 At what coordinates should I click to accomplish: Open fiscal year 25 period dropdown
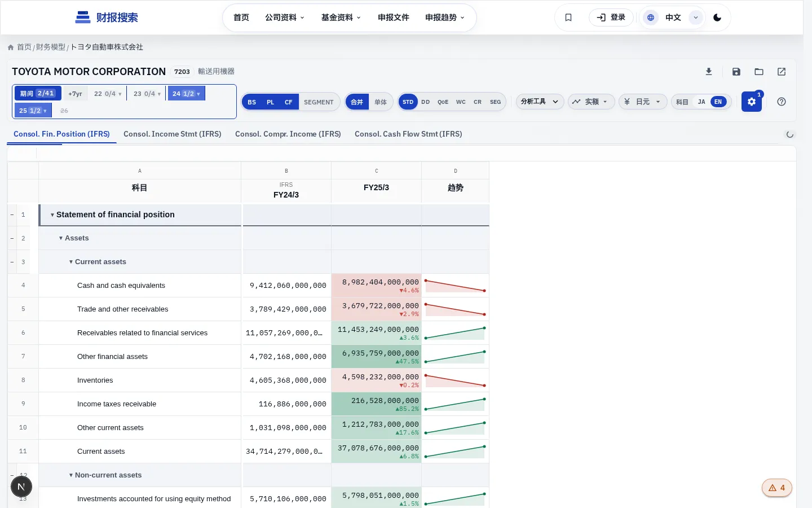33,111
